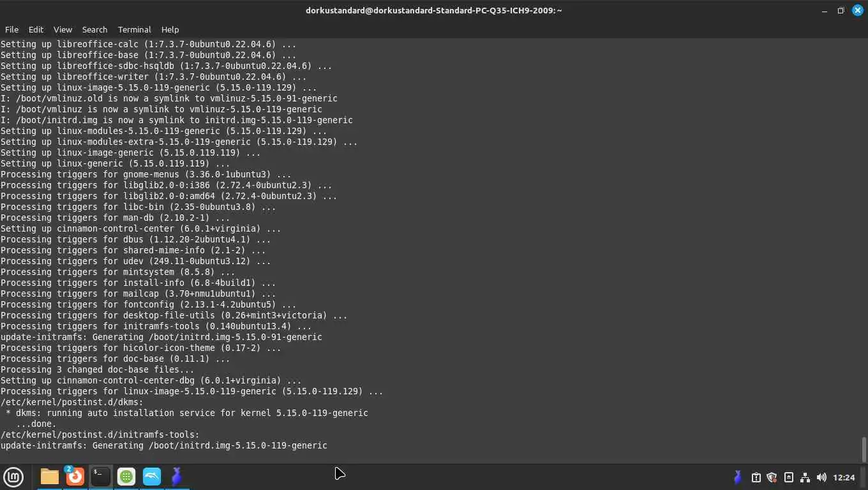Open the orange app with badge 2

coord(75,477)
